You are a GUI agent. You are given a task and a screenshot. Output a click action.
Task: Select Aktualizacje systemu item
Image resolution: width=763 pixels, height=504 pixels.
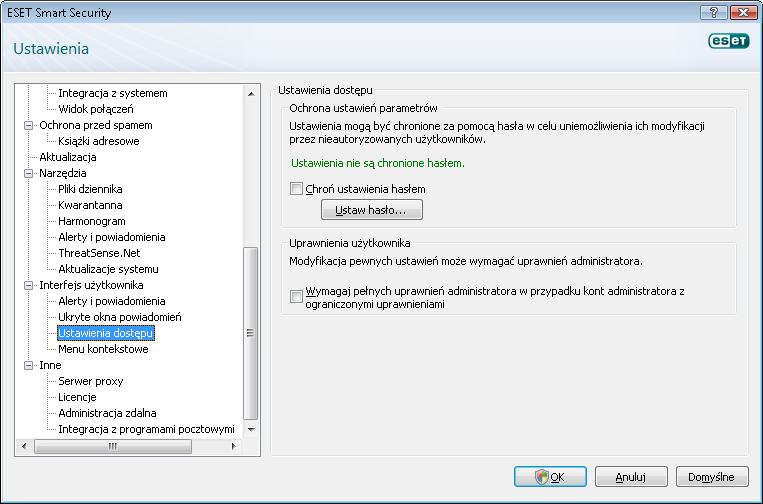click(x=109, y=269)
